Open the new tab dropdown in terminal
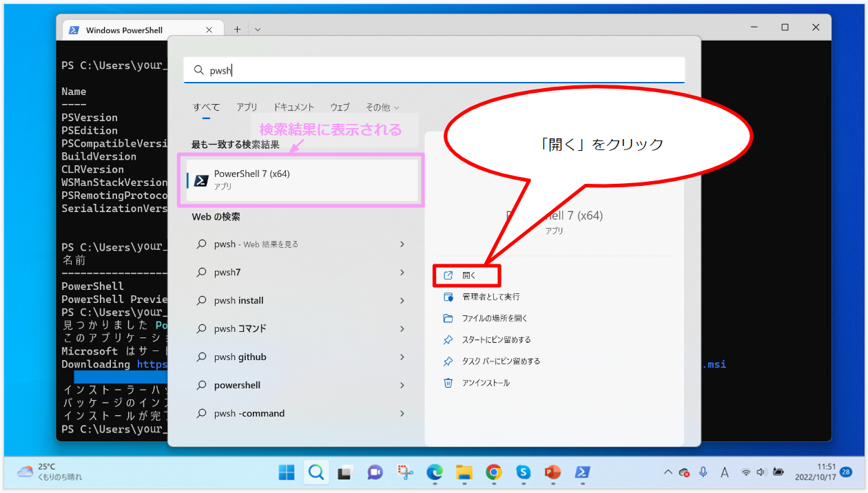 [x=258, y=30]
